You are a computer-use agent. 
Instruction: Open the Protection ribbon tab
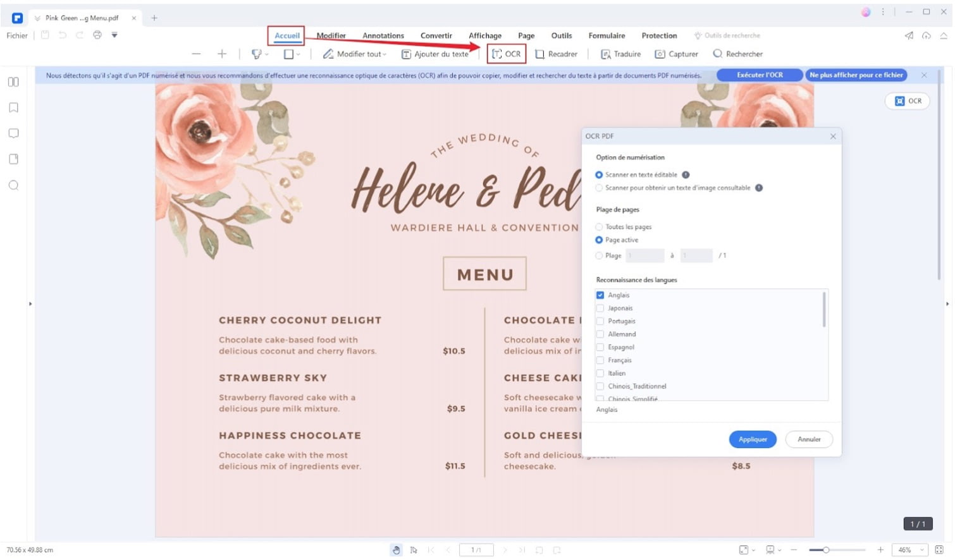(659, 35)
